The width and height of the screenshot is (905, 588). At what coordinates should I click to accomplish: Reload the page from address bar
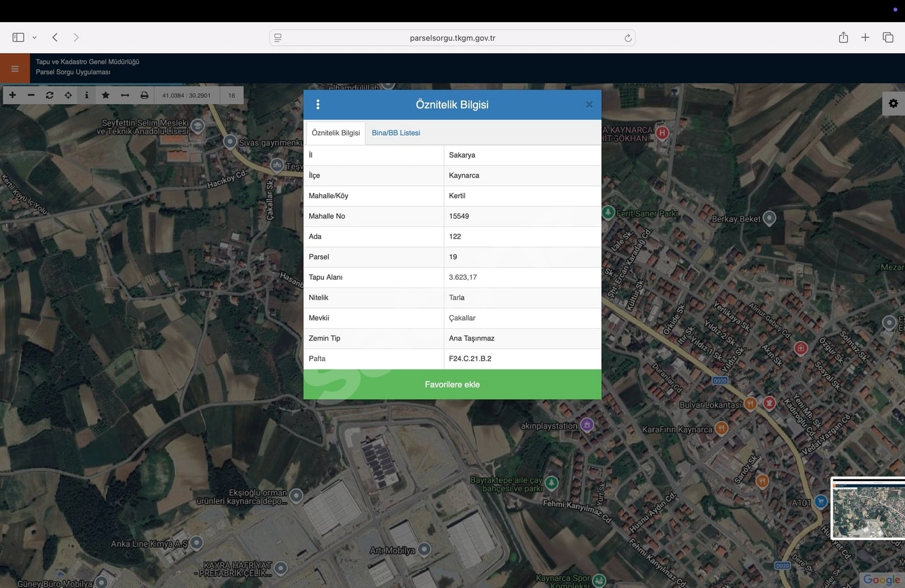tap(627, 38)
